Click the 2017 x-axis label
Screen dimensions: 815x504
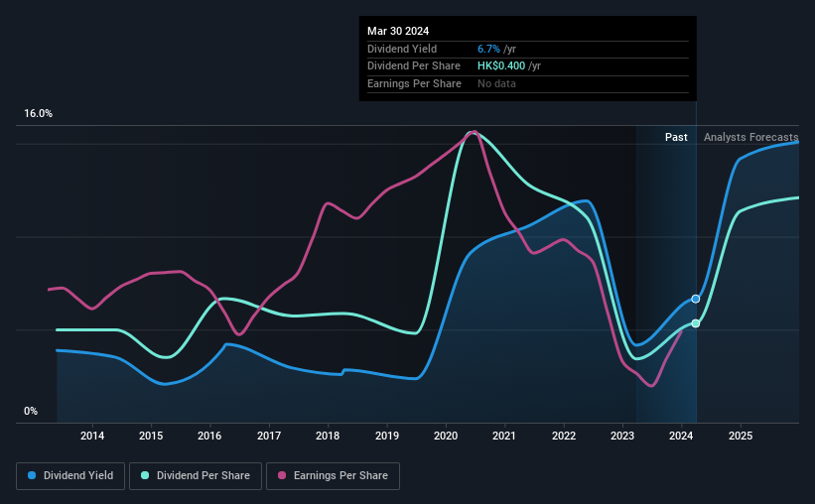click(269, 436)
